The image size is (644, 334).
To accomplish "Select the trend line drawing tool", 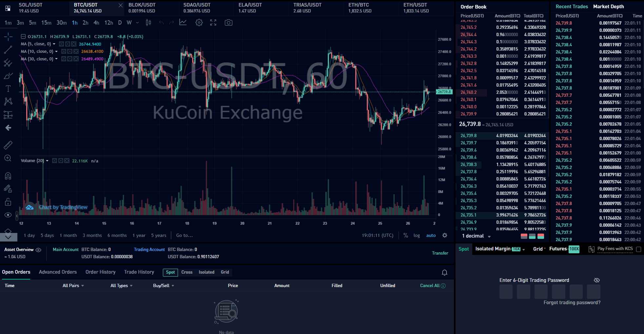I will (x=8, y=50).
